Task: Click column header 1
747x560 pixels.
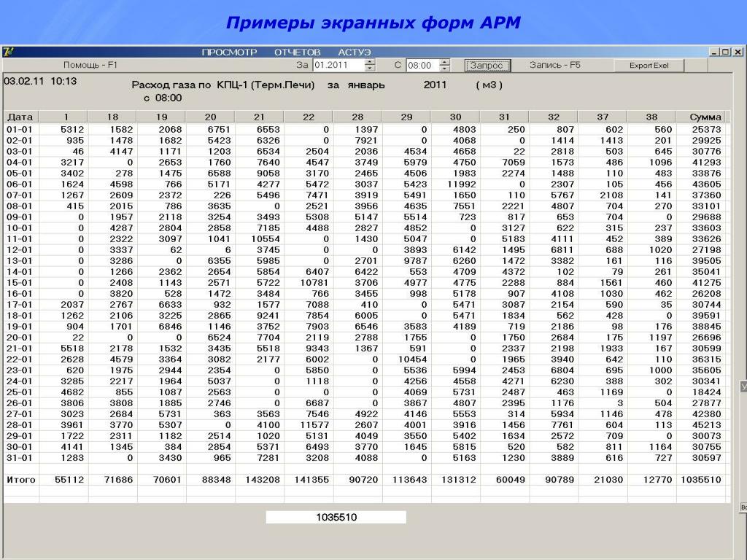Action: coord(63,117)
